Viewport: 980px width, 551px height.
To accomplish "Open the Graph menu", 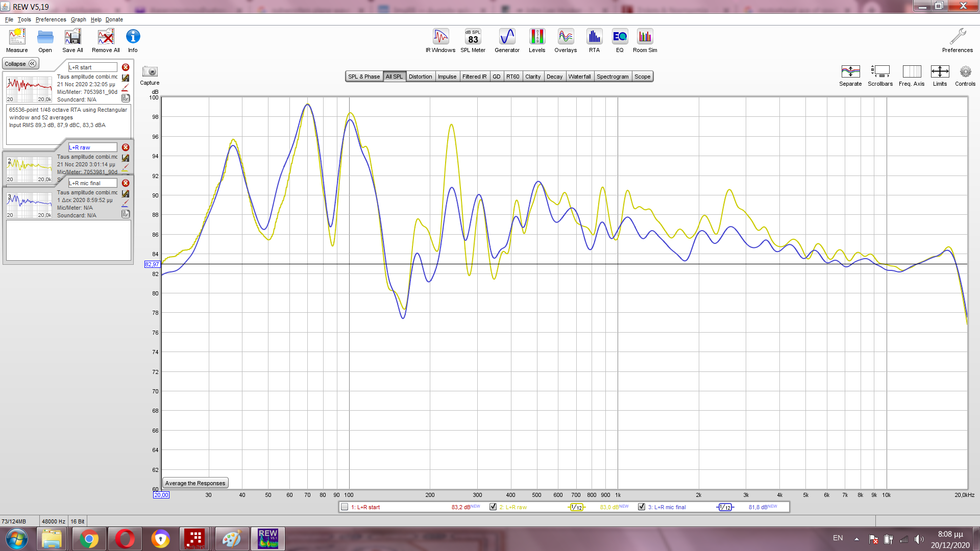I will point(78,19).
